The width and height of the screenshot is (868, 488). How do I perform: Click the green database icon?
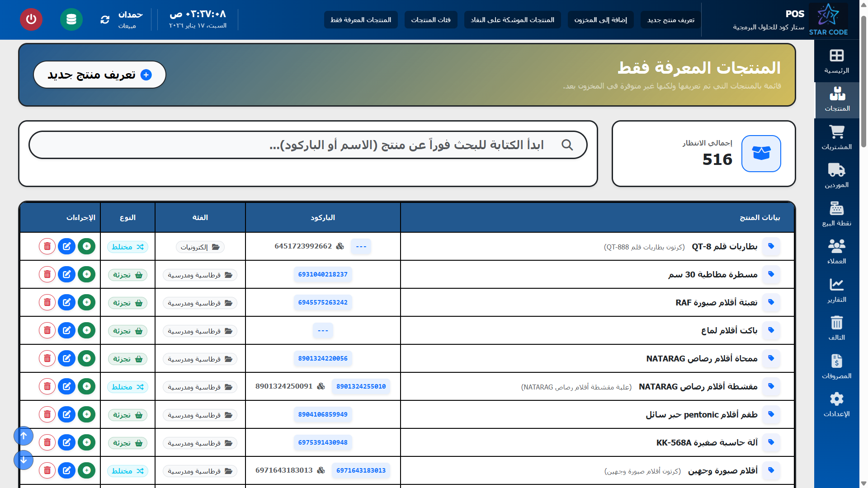(71, 19)
